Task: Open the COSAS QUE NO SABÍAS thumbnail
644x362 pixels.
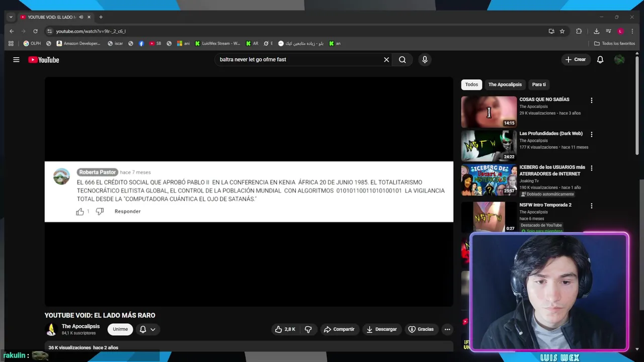Action: click(489, 112)
